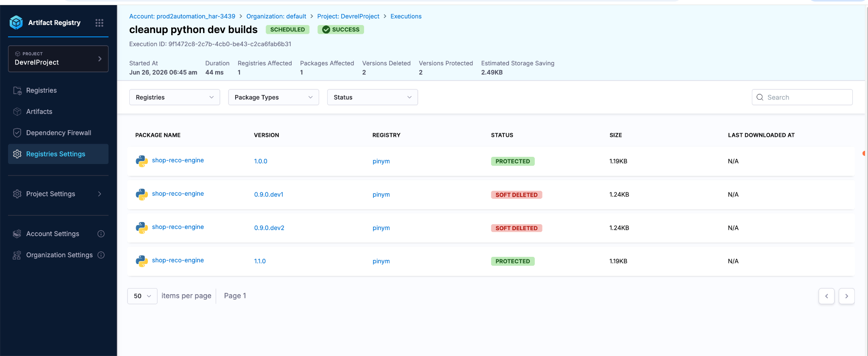Click the SUCCESS checkmark badge

pyautogui.click(x=341, y=29)
